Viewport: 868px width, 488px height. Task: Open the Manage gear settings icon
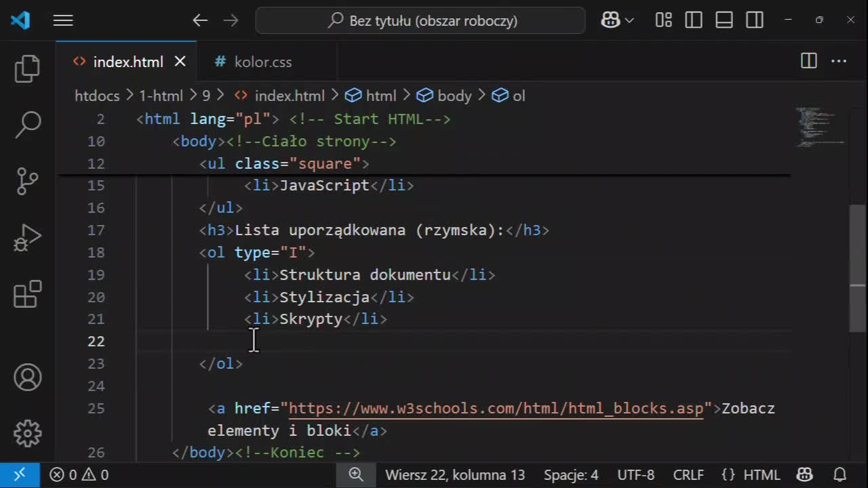coord(28,433)
